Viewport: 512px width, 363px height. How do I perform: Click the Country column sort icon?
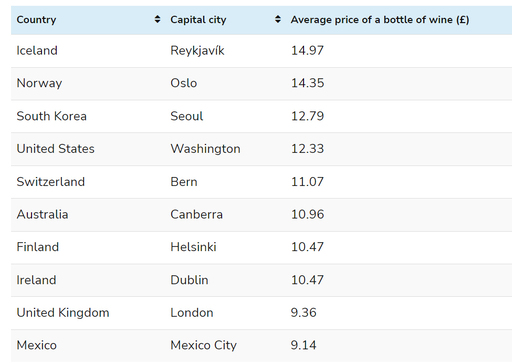(157, 19)
